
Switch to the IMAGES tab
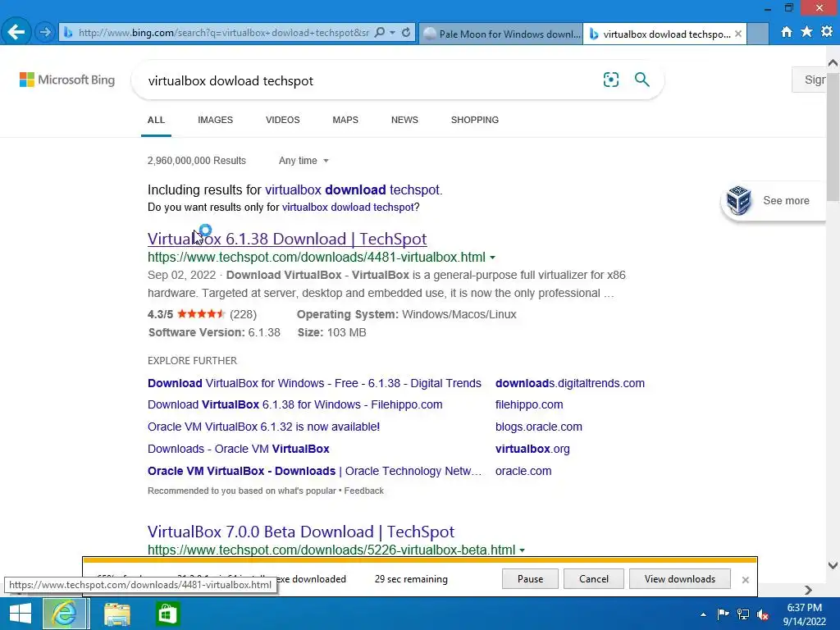pos(216,120)
